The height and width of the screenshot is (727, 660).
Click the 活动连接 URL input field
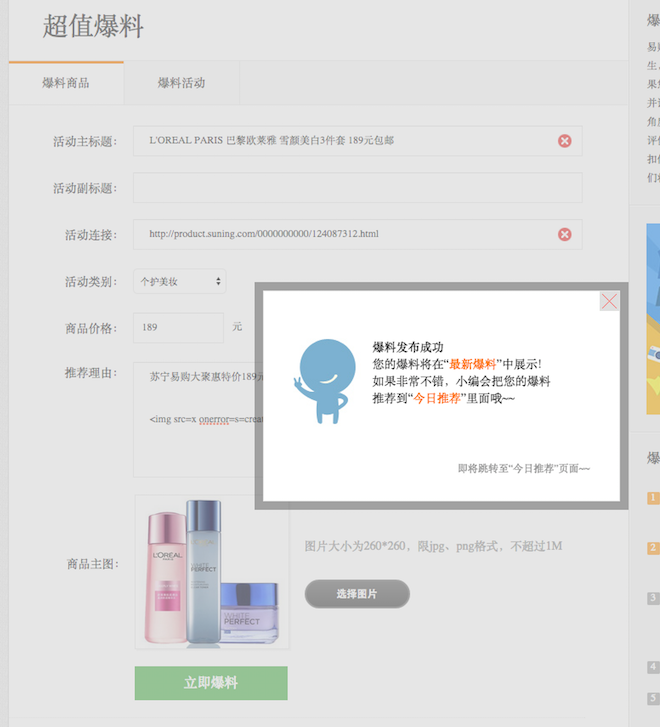[358, 235]
